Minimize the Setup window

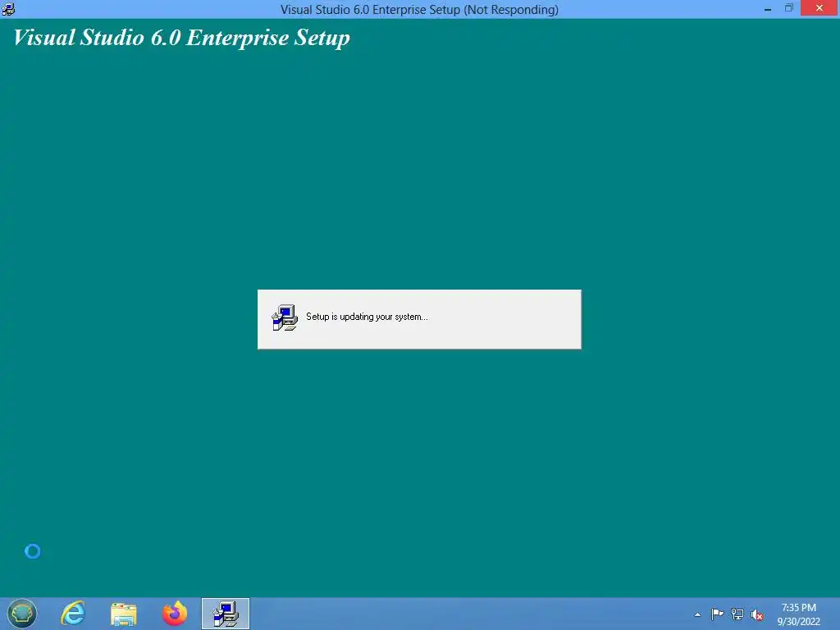pos(768,9)
